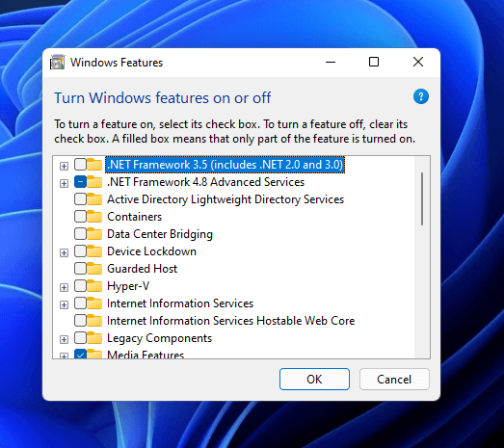The width and height of the screenshot is (504, 448).
Task: Select Internet Information Services label
Action: pos(180,303)
